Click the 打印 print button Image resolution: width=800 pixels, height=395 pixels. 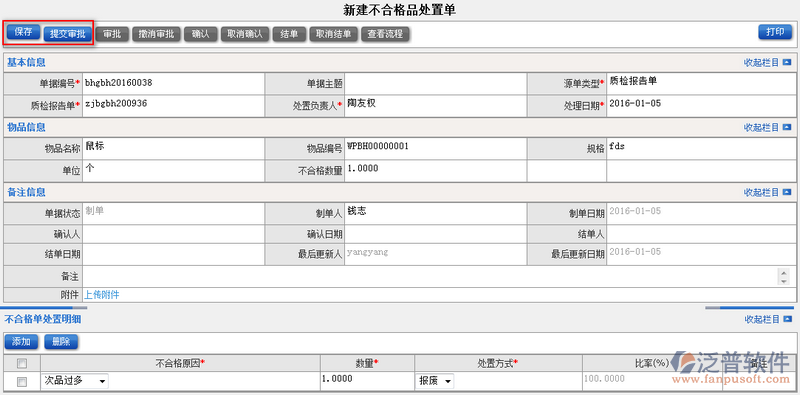pyautogui.click(x=774, y=32)
